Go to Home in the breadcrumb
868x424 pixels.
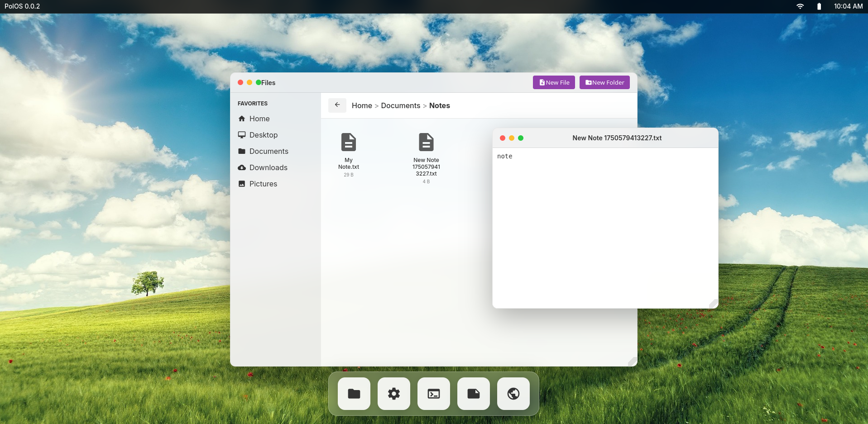(362, 105)
